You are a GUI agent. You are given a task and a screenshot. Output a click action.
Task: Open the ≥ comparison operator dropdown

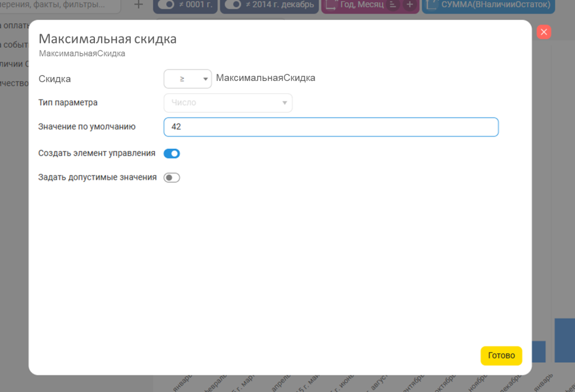pos(188,79)
